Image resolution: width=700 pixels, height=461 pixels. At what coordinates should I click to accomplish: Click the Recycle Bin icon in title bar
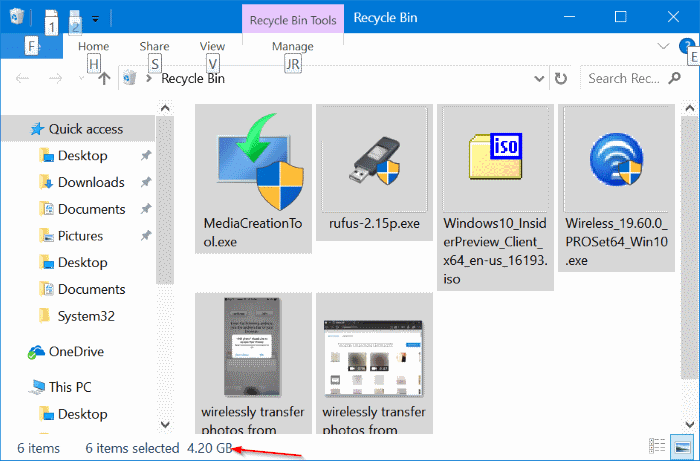pos(17,17)
